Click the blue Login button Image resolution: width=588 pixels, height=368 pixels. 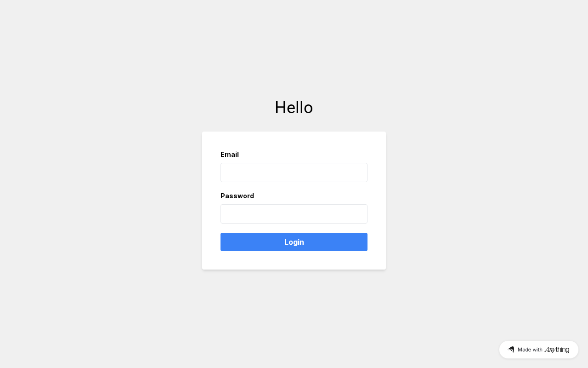coord(294,242)
